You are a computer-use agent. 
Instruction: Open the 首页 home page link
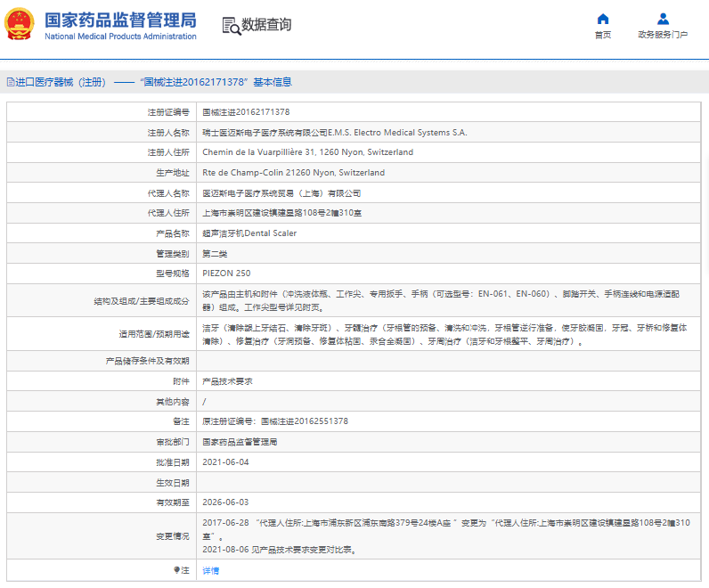point(603,35)
